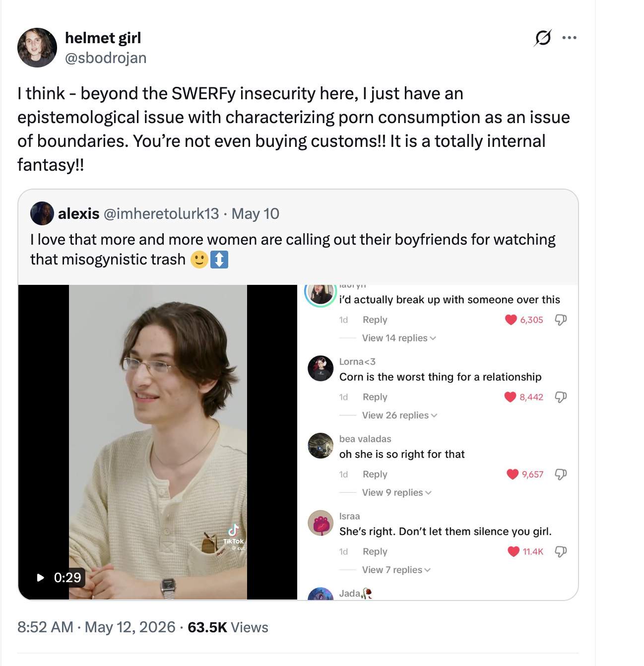Like bea valadas's comment with 9,657 hearts

click(x=513, y=474)
